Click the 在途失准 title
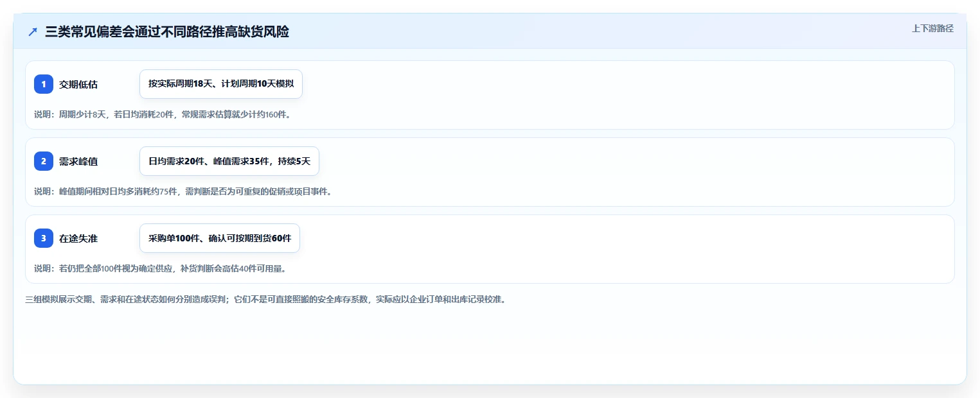This screenshot has width=980, height=398. [x=78, y=238]
